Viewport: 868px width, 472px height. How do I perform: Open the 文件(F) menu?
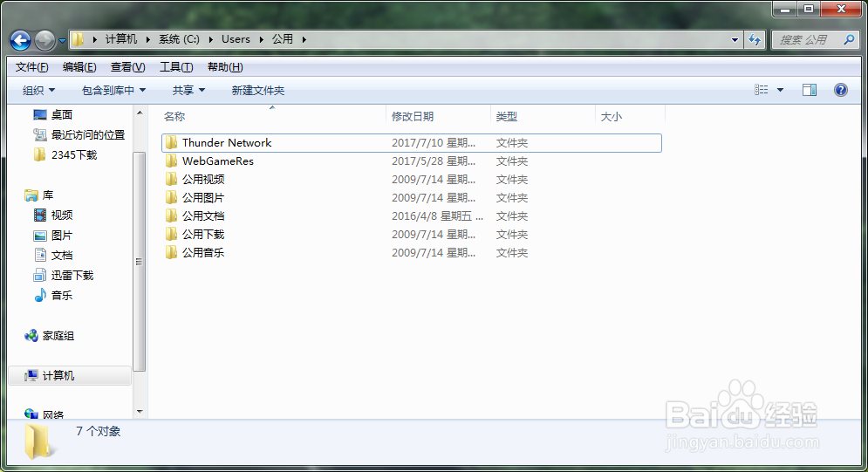(31, 67)
